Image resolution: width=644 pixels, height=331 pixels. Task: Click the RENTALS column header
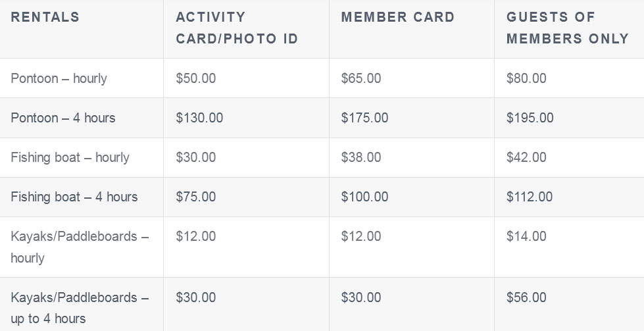[x=45, y=17]
